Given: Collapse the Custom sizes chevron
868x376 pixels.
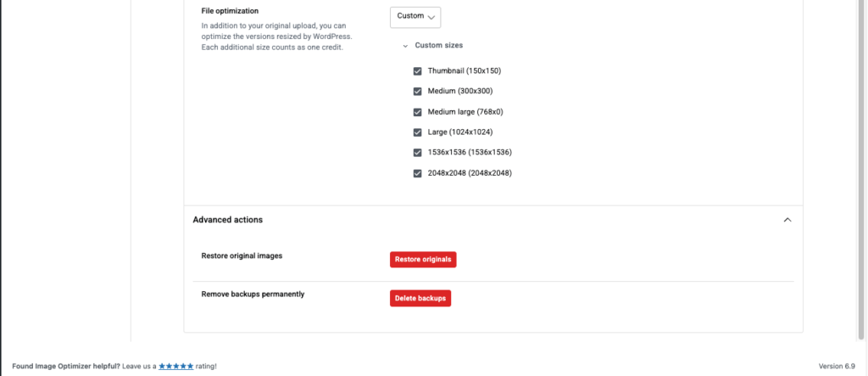Looking at the screenshot, I should (x=405, y=46).
